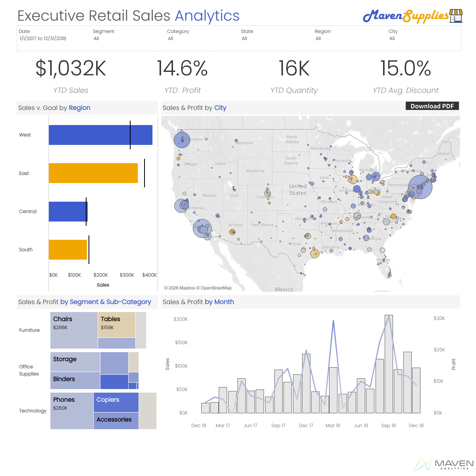The width and height of the screenshot is (476, 476).
Task: Select the YTD Sales KPI card
Action: pos(71,75)
